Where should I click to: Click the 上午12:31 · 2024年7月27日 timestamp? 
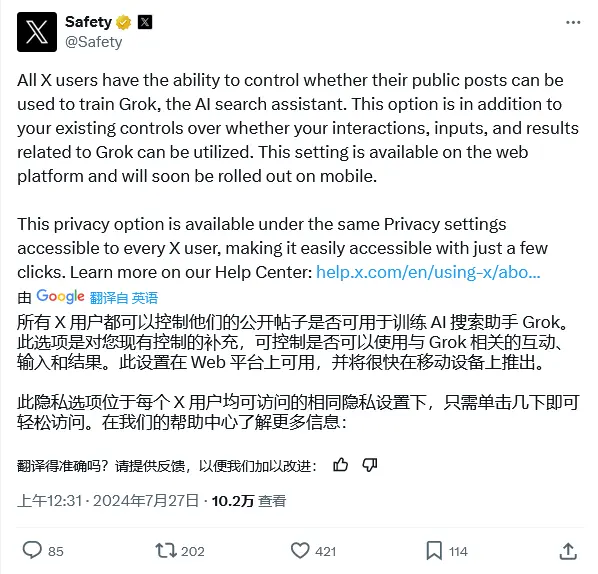click(x=108, y=501)
